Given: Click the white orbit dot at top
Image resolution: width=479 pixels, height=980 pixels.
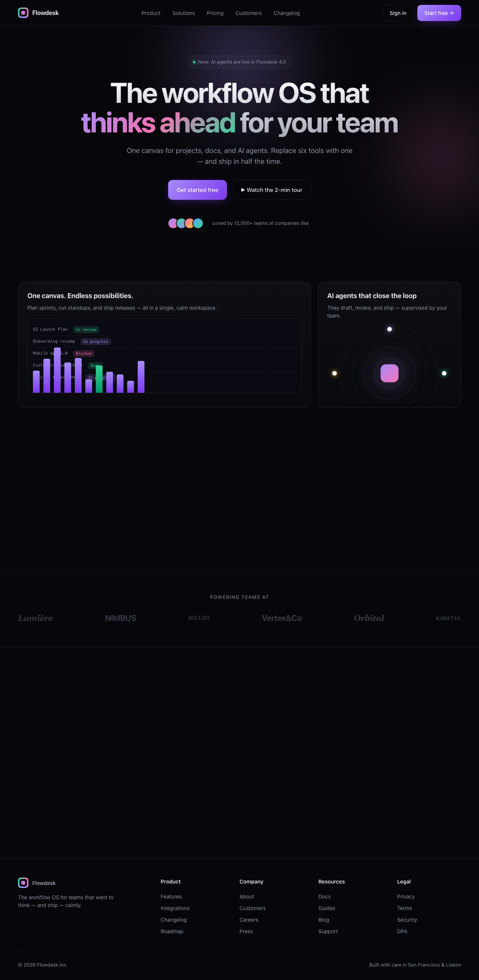Looking at the screenshot, I should pyautogui.click(x=389, y=329).
